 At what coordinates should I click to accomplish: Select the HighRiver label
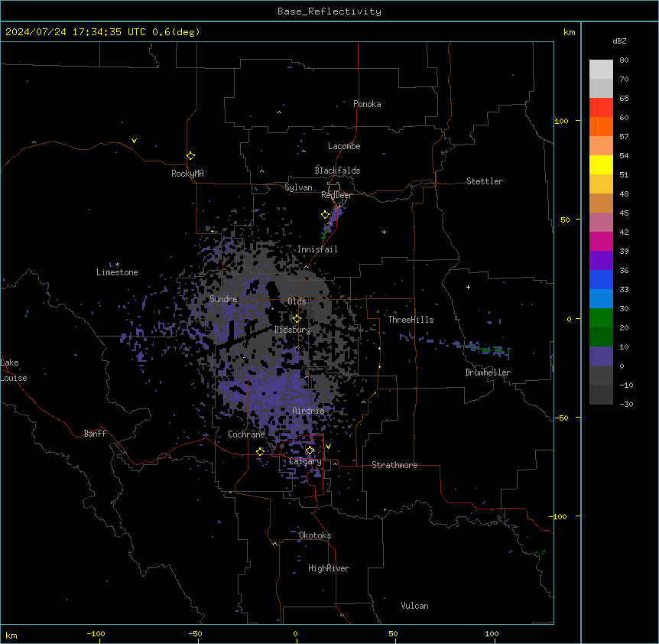329,568
